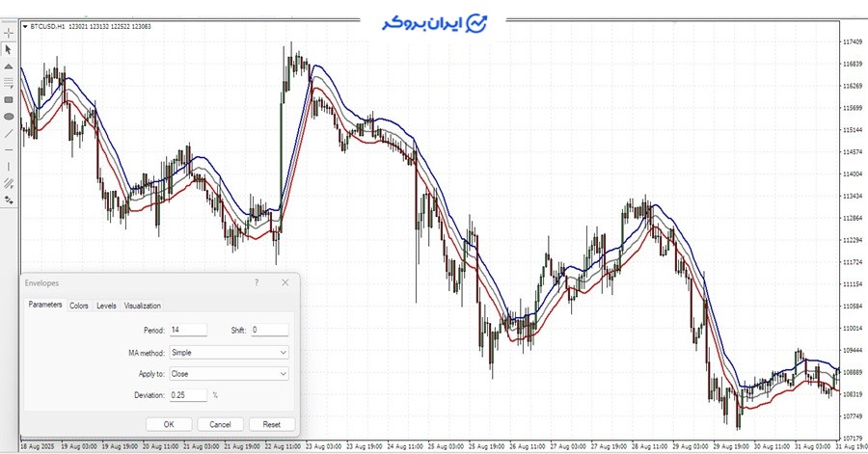Expand the Apply to dropdown
The width and height of the screenshot is (868, 454).
click(229, 374)
